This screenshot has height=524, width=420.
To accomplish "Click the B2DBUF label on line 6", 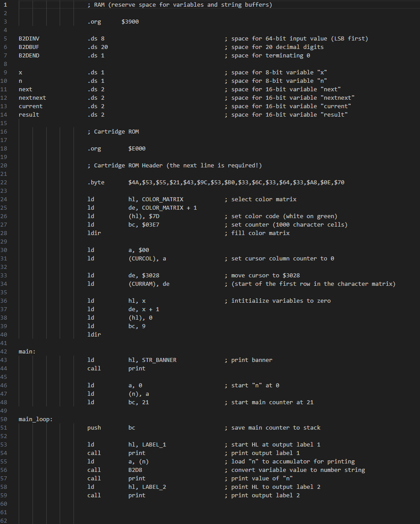I will click(x=29, y=47).
